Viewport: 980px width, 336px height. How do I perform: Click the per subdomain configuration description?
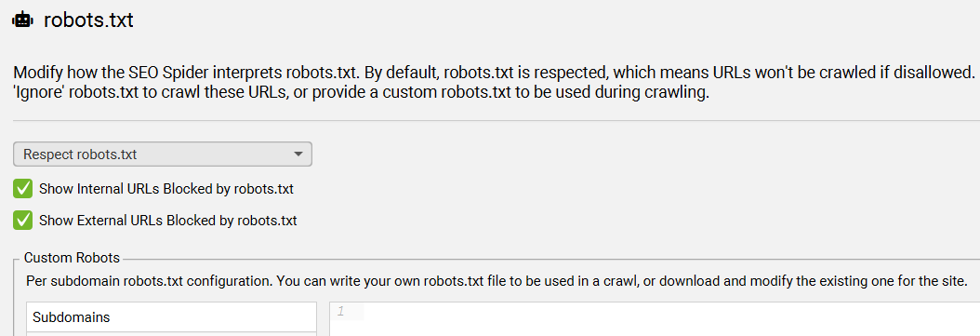pyautogui.click(x=497, y=280)
